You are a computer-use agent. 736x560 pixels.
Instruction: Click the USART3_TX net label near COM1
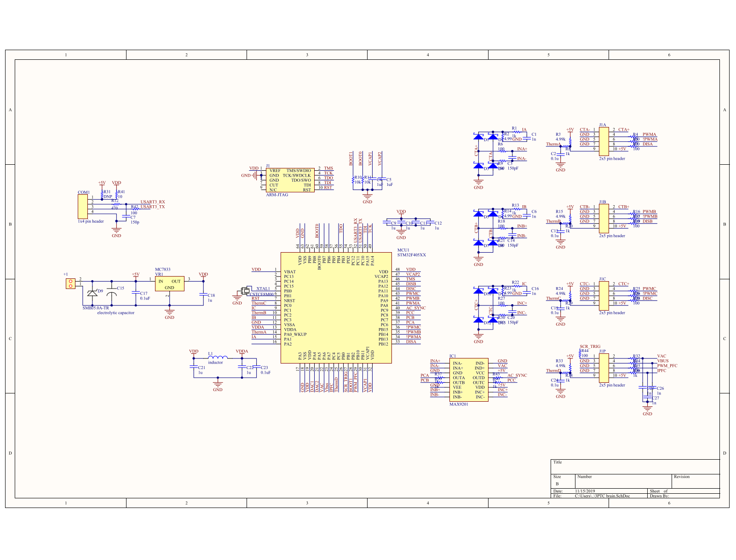pyautogui.click(x=153, y=207)
